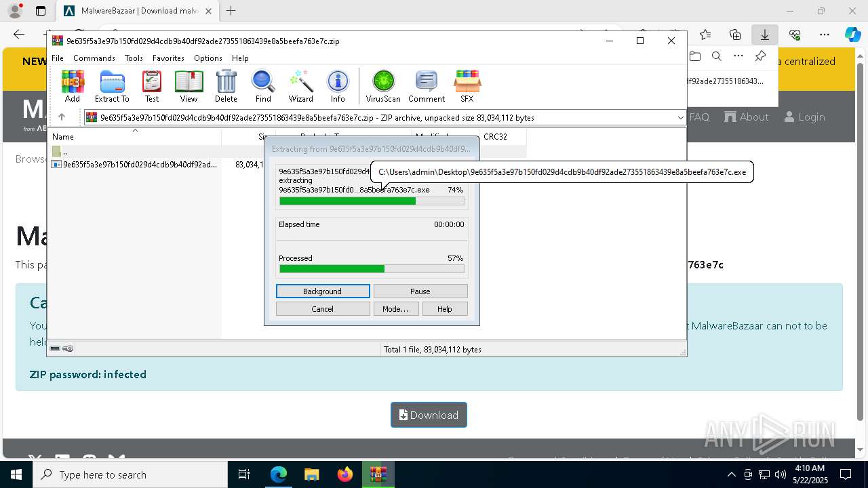Screen dimensions: 868x488
Task: Open new browser tab
Action: coord(231,11)
